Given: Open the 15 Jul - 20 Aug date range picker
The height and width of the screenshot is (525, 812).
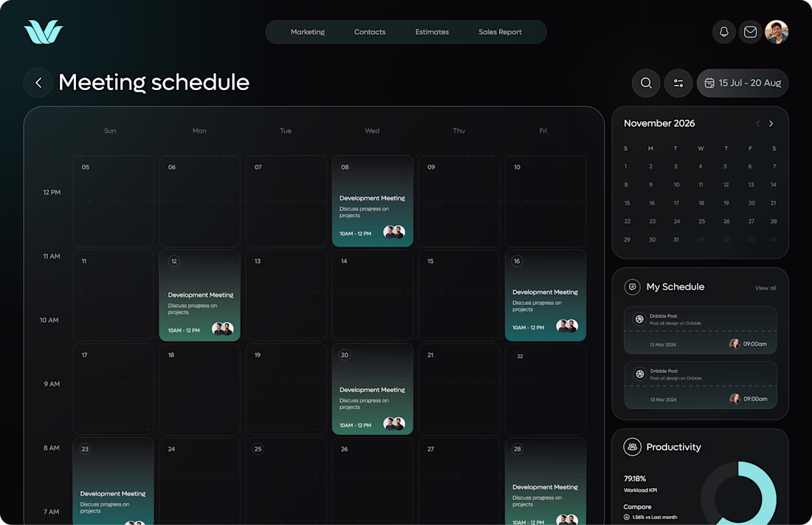Looking at the screenshot, I should [743, 83].
